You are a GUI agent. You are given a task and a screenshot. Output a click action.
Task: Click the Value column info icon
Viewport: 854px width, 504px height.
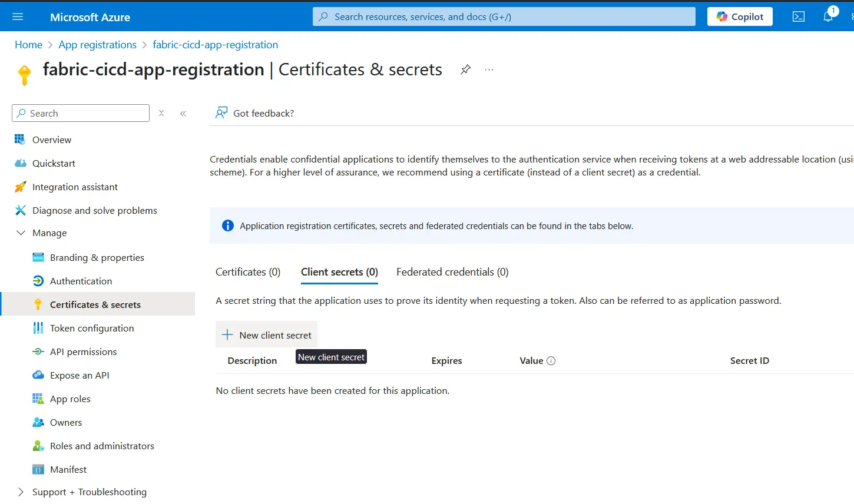coord(551,361)
